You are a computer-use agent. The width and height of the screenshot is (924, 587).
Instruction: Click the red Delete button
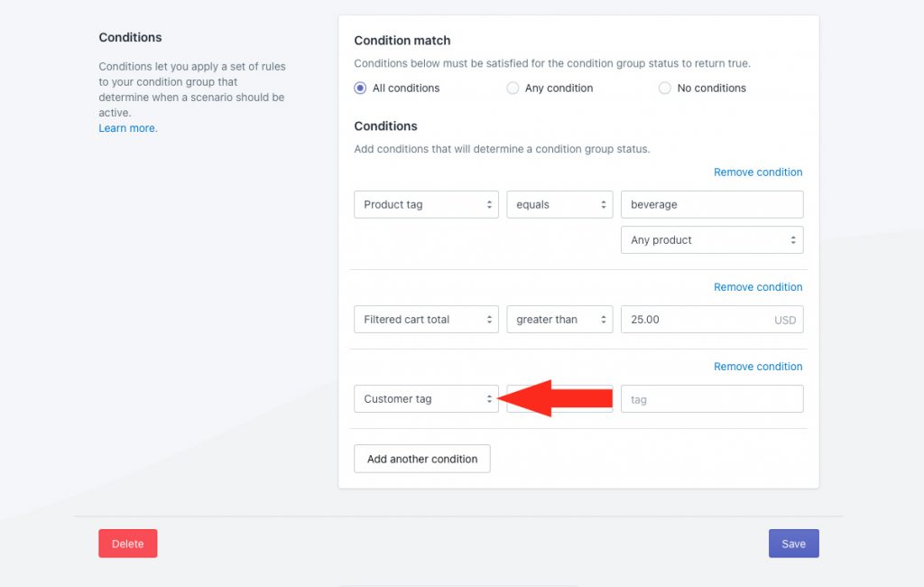coord(128,544)
